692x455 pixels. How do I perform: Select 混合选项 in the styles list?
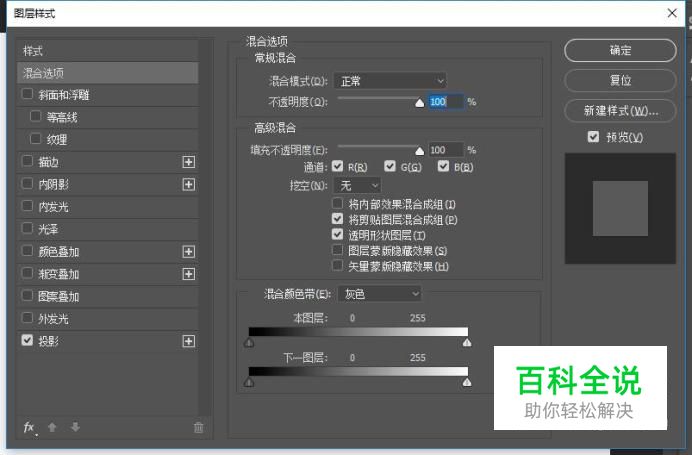[x=108, y=73]
